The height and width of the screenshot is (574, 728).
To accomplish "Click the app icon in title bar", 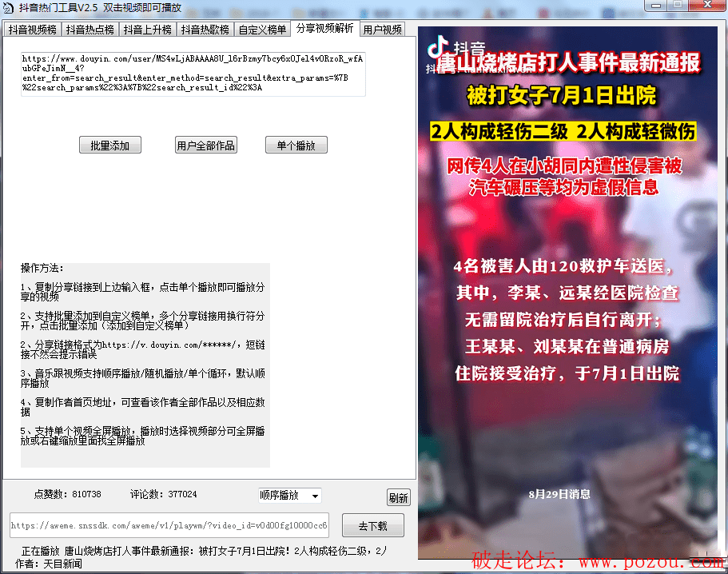I will point(8,7).
